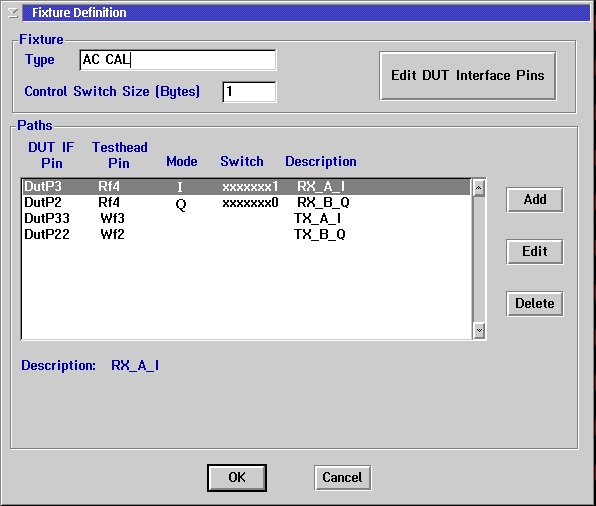Click the Mode column header
Screen dimensions: 596x506
182,162
